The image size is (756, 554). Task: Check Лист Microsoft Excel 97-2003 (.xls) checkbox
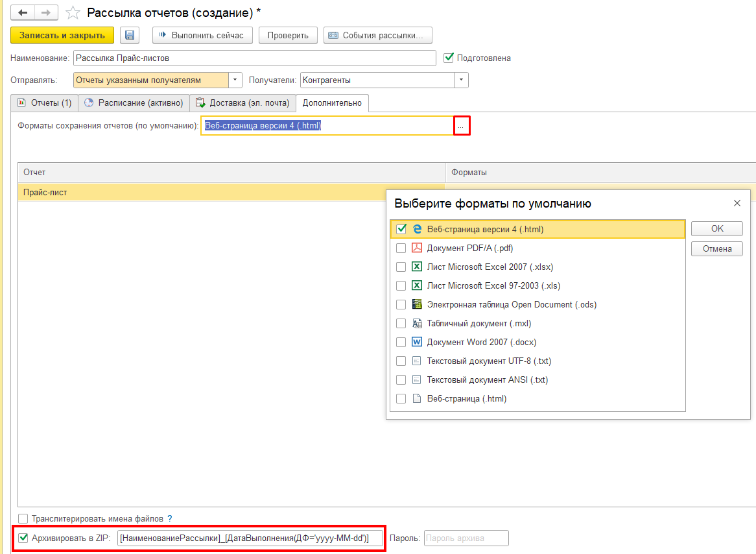(401, 285)
